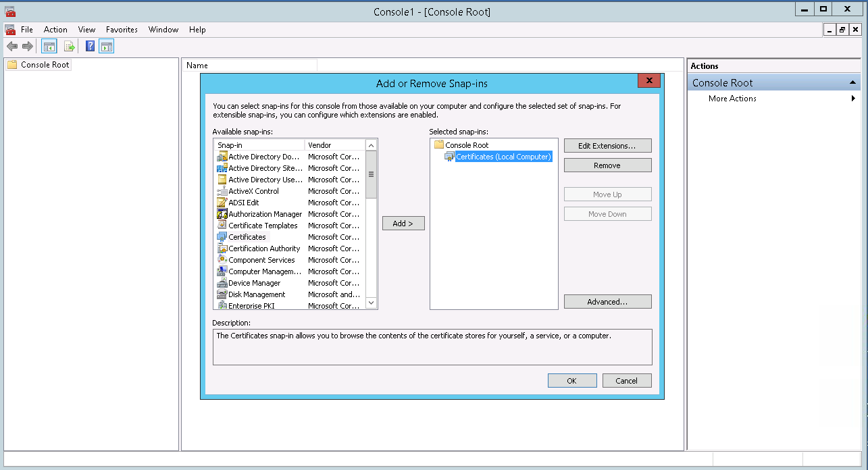Open the Window menu
868x470 pixels.
coord(163,30)
